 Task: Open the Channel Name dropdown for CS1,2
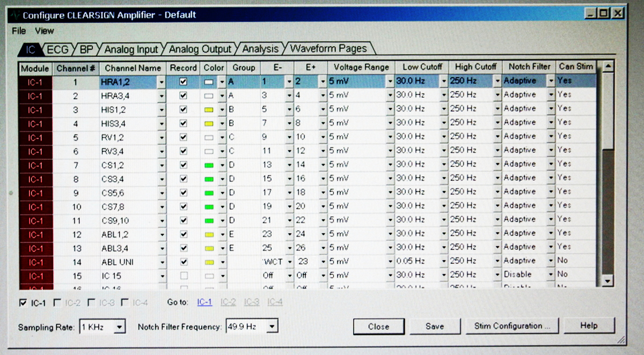[163, 164]
